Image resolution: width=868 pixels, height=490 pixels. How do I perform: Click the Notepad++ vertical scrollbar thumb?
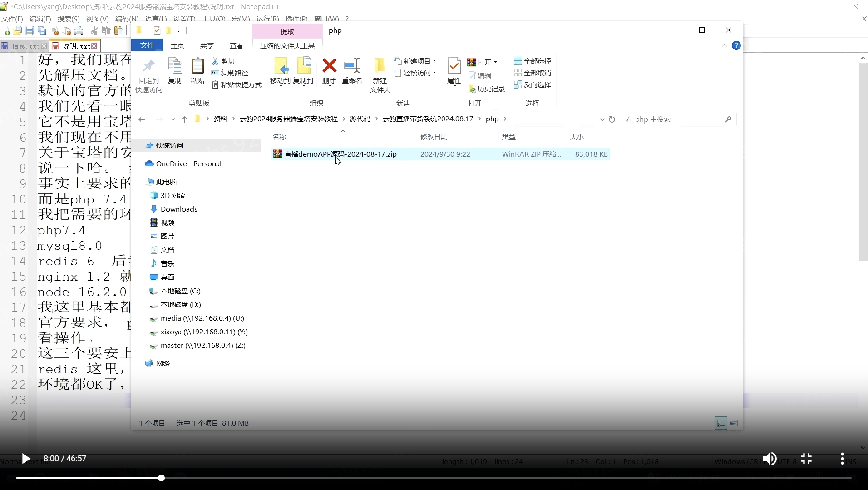tap(863, 161)
